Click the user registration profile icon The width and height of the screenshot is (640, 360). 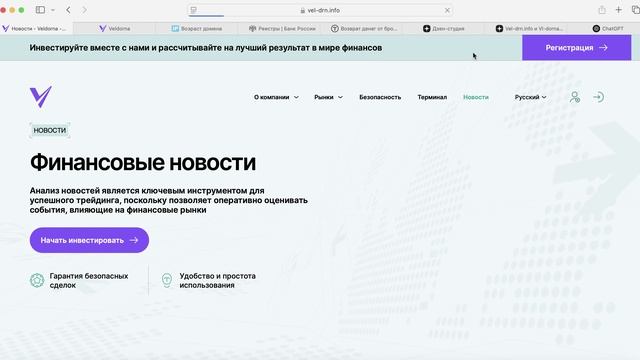pyautogui.click(x=575, y=97)
